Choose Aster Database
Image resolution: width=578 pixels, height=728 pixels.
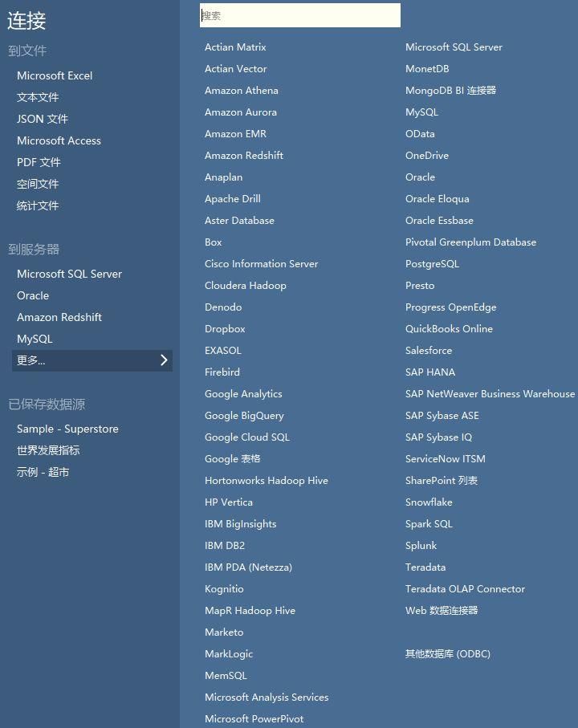(239, 221)
